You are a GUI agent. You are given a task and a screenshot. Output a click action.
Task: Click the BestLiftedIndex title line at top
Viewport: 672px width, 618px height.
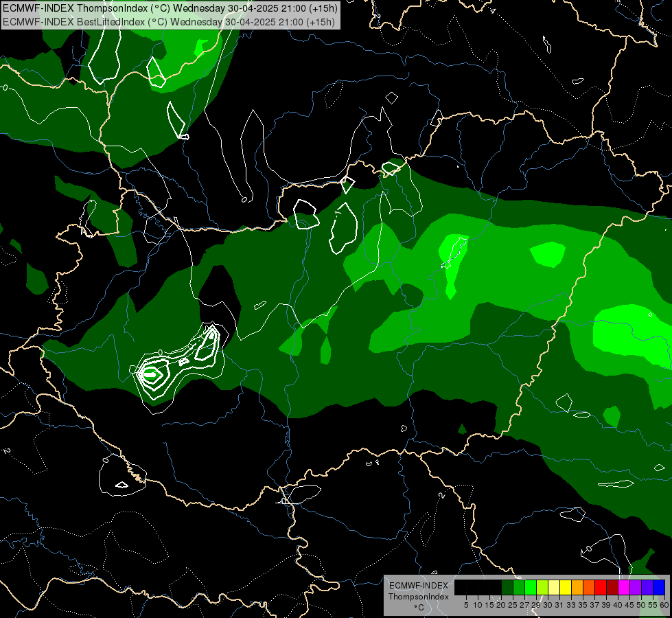click(168, 22)
